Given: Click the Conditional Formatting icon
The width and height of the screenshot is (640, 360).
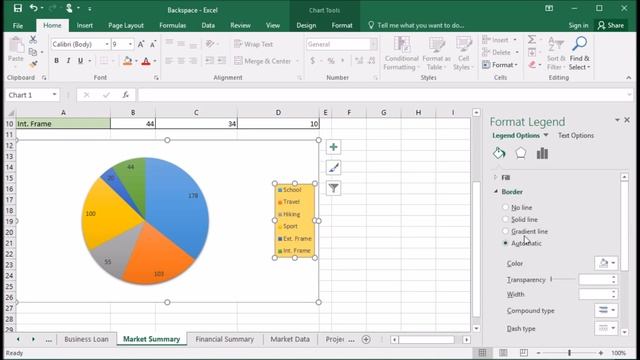Looking at the screenshot, I should [x=402, y=45].
